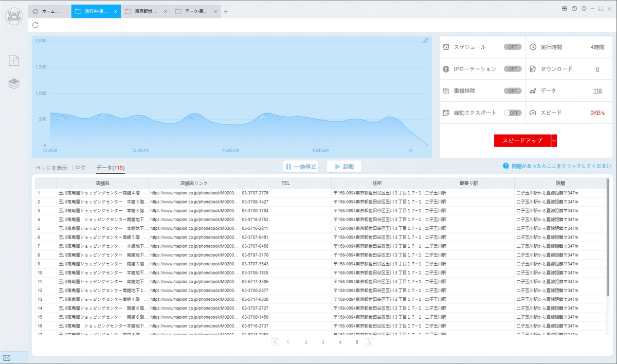Click the chart icon beside データ stat
Viewport: 617px width, 364px height.
pyautogui.click(x=533, y=90)
